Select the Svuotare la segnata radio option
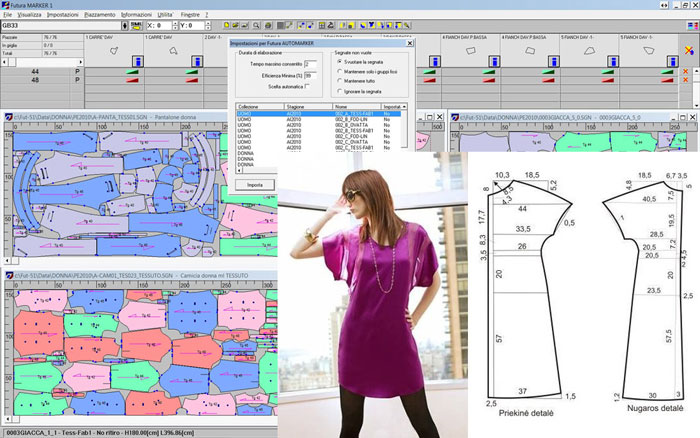 [338, 61]
